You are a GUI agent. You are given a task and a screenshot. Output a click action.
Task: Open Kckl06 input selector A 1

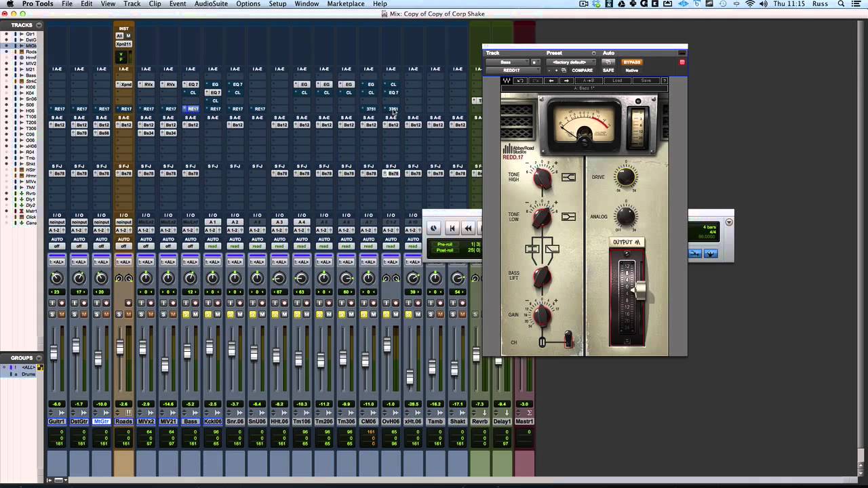click(x=213, y=222)
